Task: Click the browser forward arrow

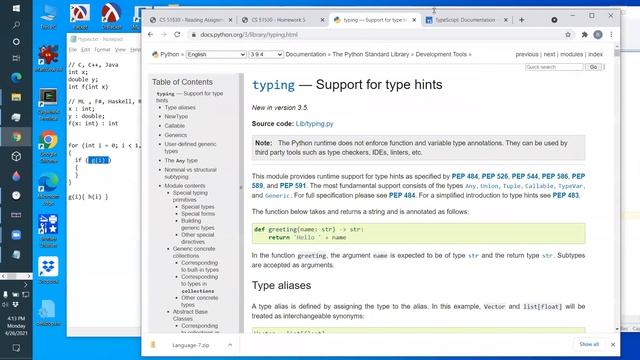Action: [x=164, y=35]
